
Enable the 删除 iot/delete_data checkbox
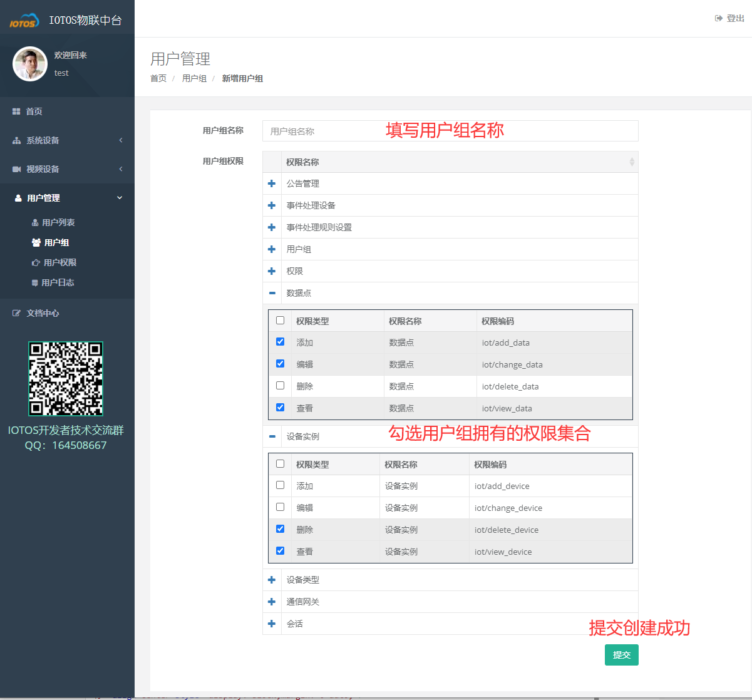pyautogui.click(x=279, y=385)
